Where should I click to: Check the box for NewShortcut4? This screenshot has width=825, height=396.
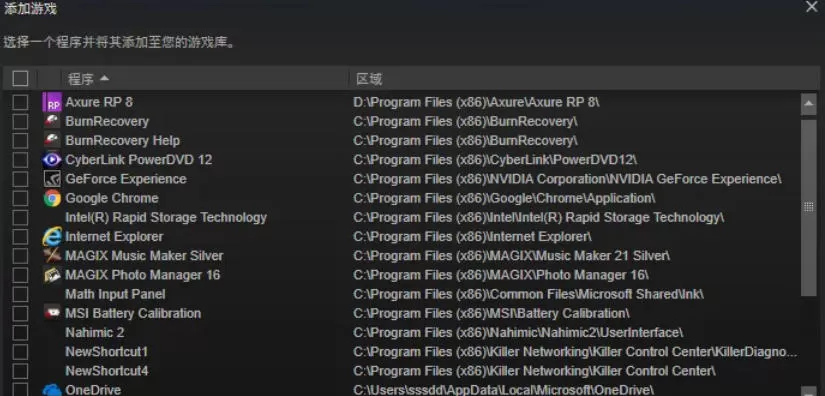pyautogui.click(x=20, y=371)
